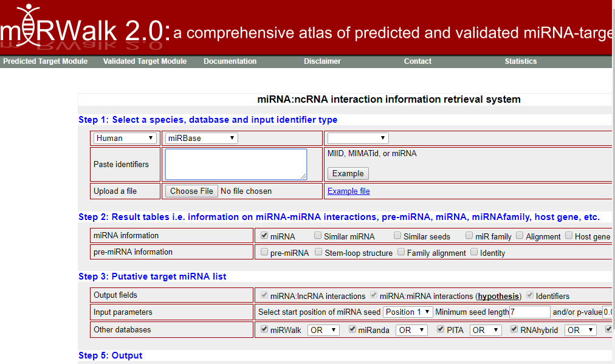615x364 pixels.
Task: Go to the Documentation page
Action: (230, 61)
